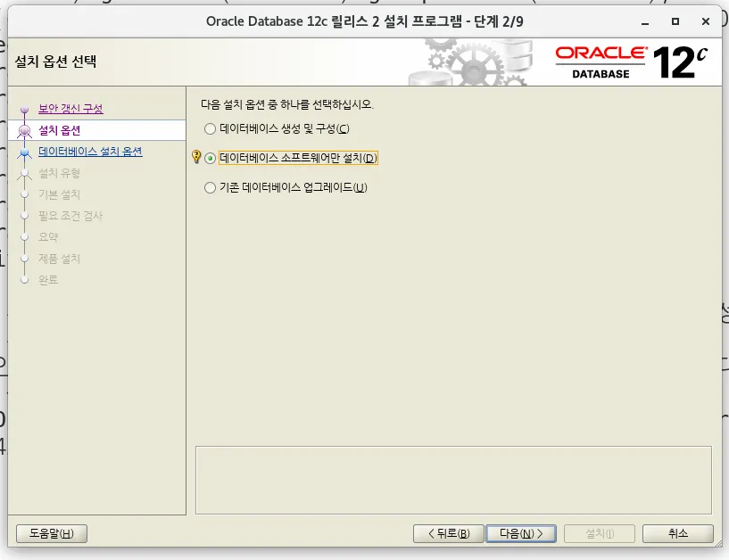Close the Oracle installer window
This screenshot has height=560, width=729.
(706, 21)
